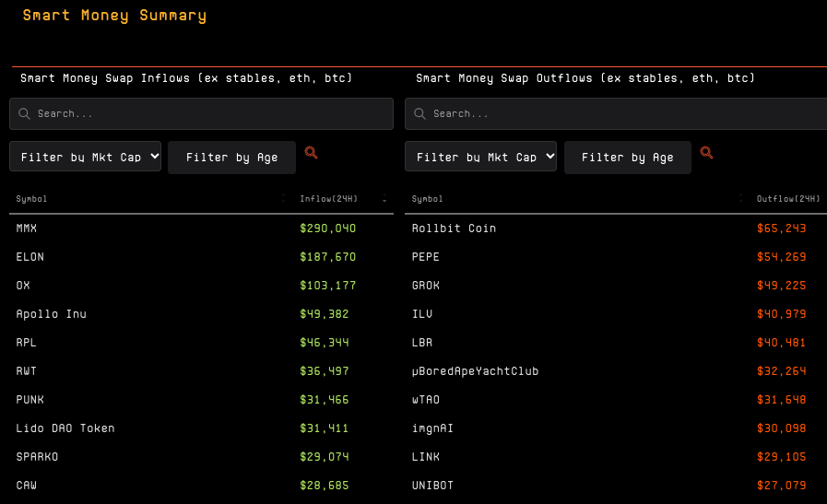827x504 pixels.
Task: Click the $31,411 inflow value
Action: tap(324, 428)
